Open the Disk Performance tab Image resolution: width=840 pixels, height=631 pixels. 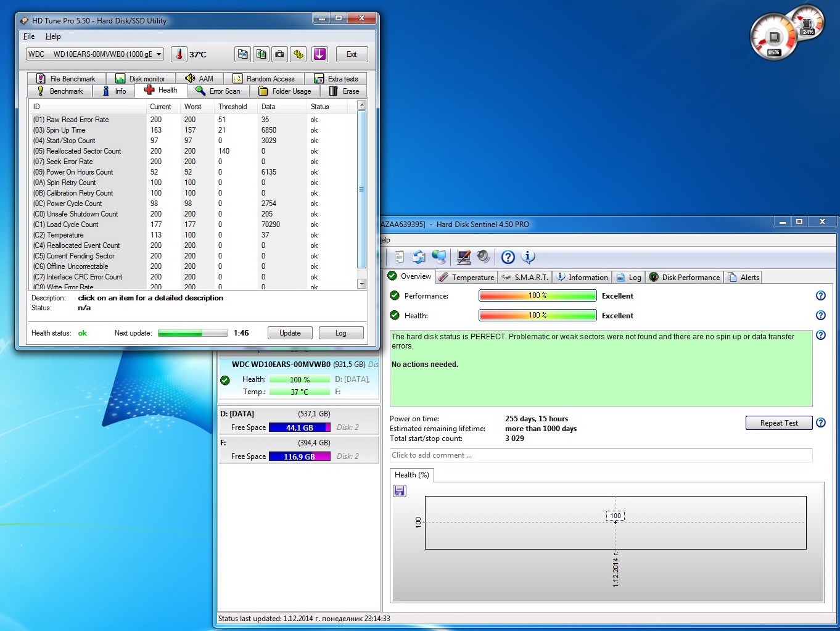coord(685,277)
